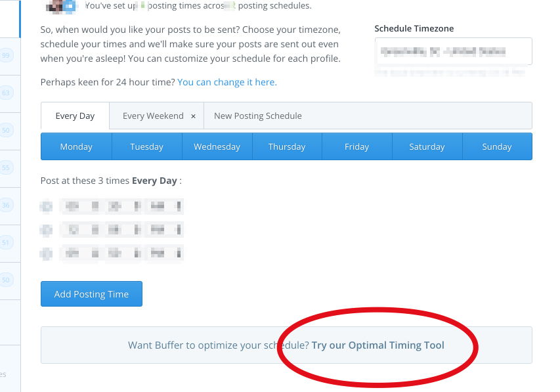Select the sidebar profile with badge 36

6,205
